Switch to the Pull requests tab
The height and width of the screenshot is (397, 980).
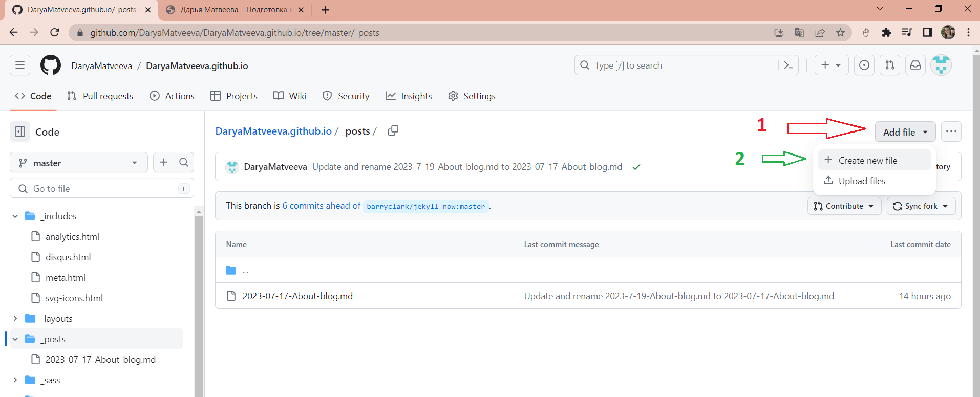(100, 96)
